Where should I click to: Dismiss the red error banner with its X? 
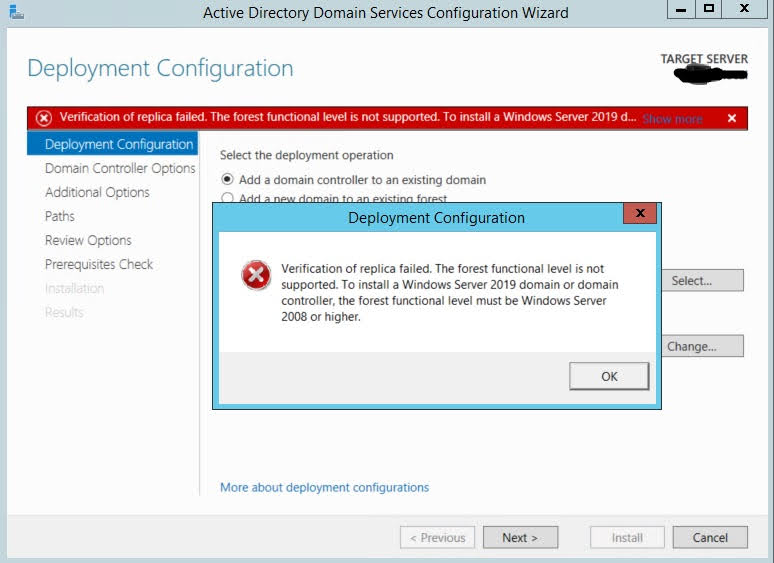732,118
